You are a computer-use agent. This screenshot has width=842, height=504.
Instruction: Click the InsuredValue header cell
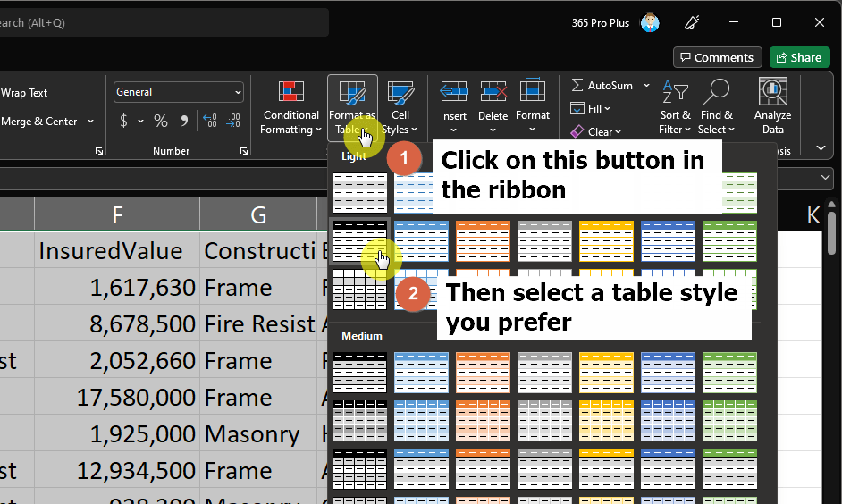[117, 250]
